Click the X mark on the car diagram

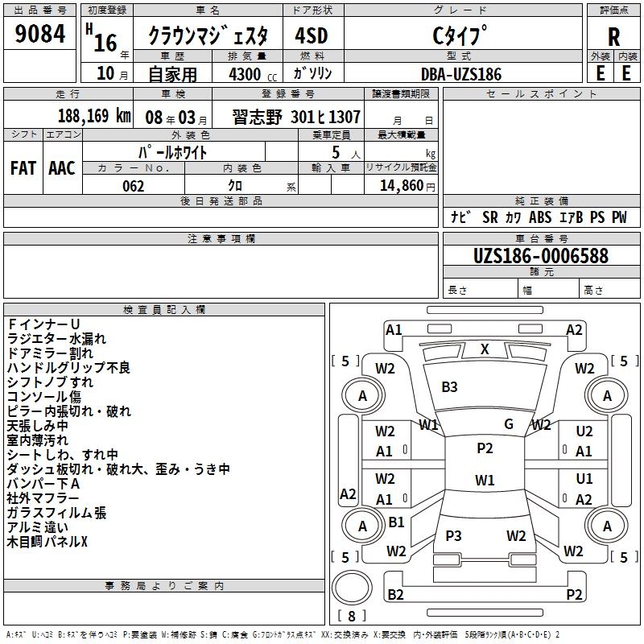(485, 349)
